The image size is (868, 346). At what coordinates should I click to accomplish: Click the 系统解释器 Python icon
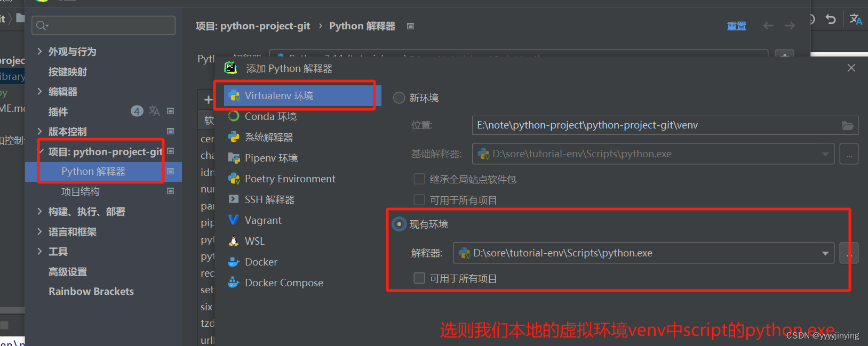[234, 137]
